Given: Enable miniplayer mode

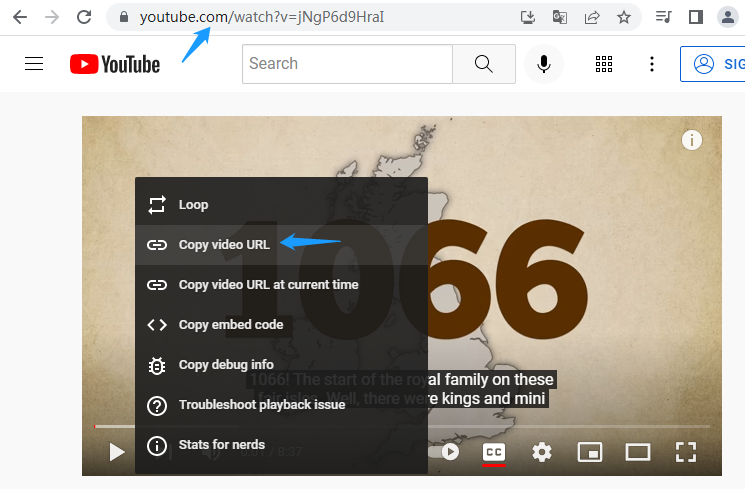Looking at the screenshot, I should 590,452.
